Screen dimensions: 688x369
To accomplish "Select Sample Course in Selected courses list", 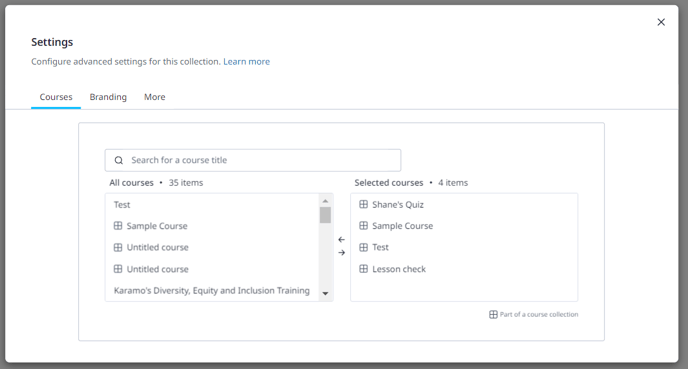I will [464, 226].
